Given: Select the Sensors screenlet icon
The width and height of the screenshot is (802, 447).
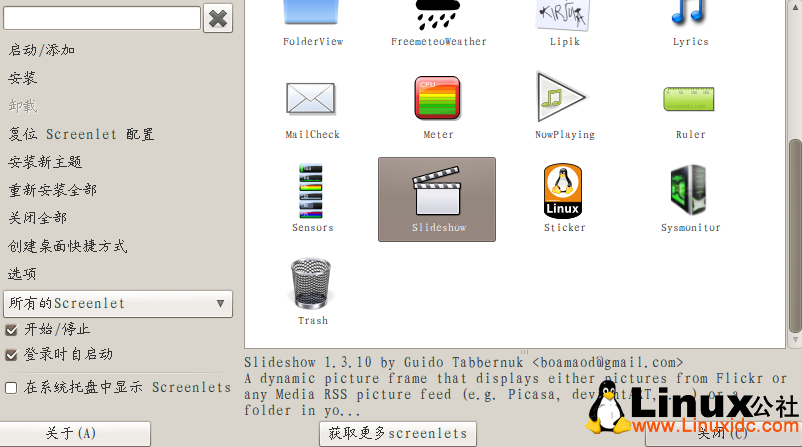Looking at the screenshot, I should tap(312, 191).
